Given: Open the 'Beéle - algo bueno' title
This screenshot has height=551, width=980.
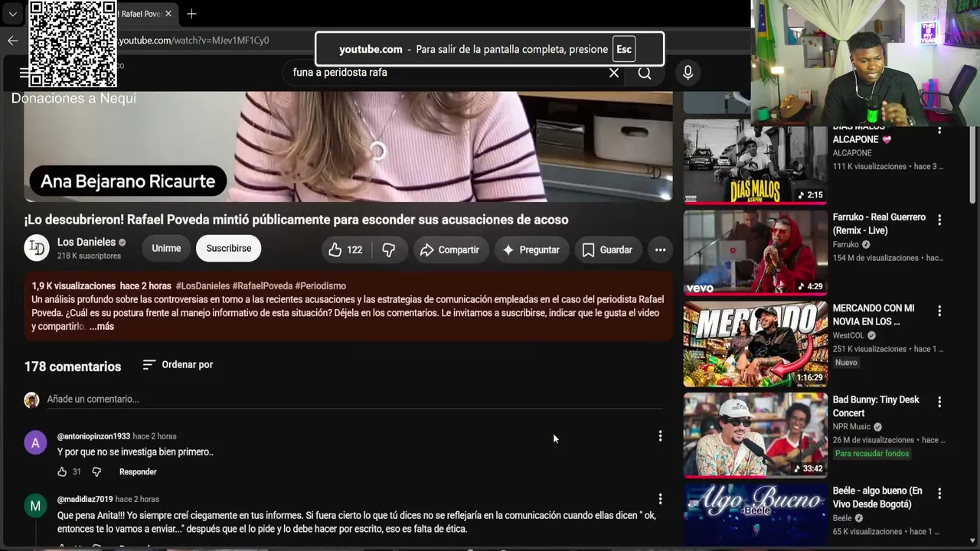Looking at the screenshot, I should pos(877,497).
